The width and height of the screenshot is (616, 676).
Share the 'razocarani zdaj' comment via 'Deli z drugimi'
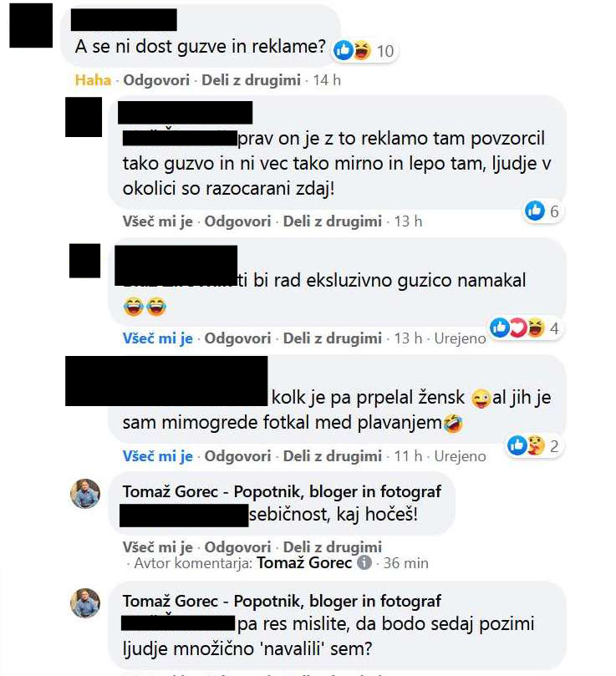click(332, 221)
